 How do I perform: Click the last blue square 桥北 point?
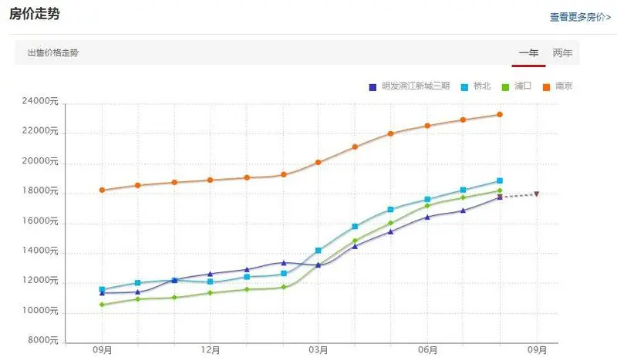click(x=500, y=181)
